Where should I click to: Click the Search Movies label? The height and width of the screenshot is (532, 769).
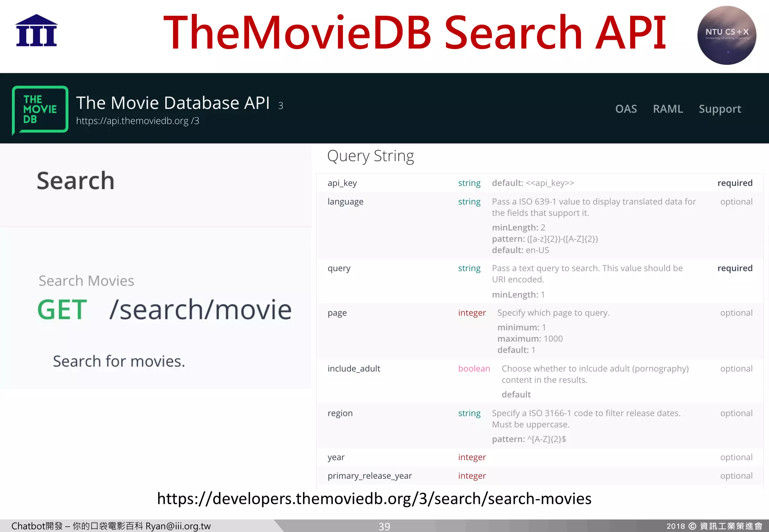pos(86,281)
